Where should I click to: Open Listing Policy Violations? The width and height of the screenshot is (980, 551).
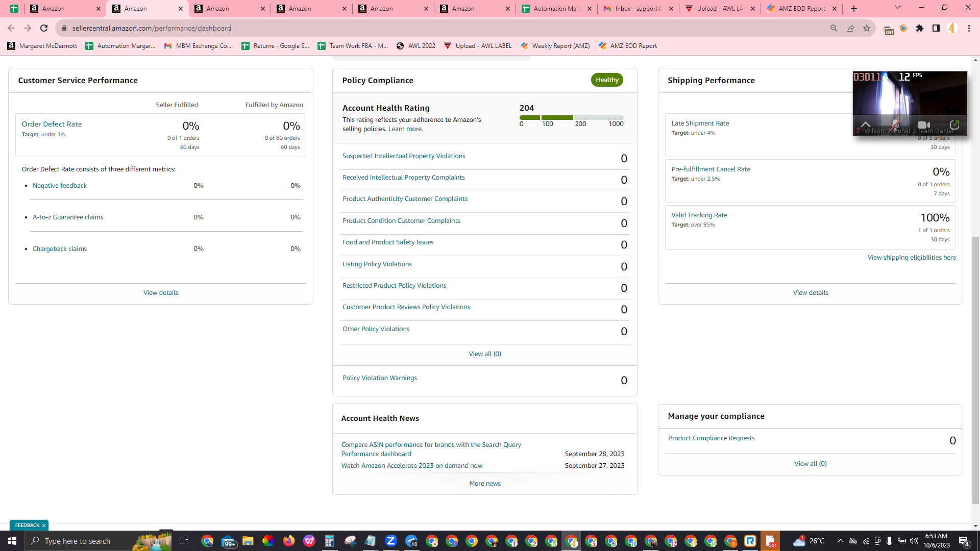tap(377, 264)
